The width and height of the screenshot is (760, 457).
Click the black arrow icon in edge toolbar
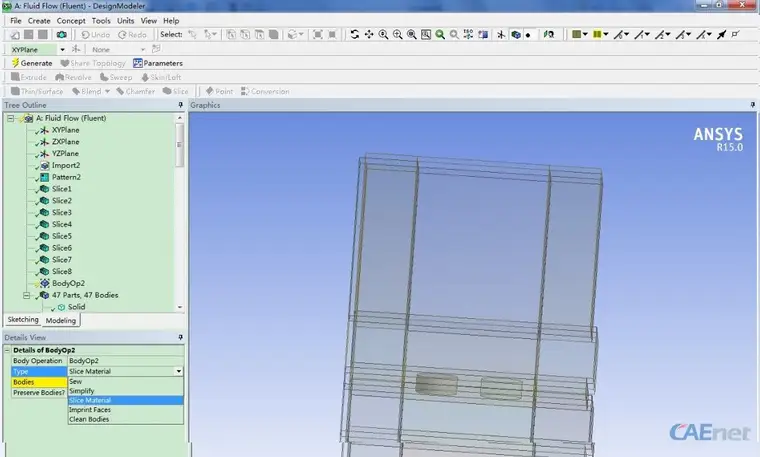722,34
